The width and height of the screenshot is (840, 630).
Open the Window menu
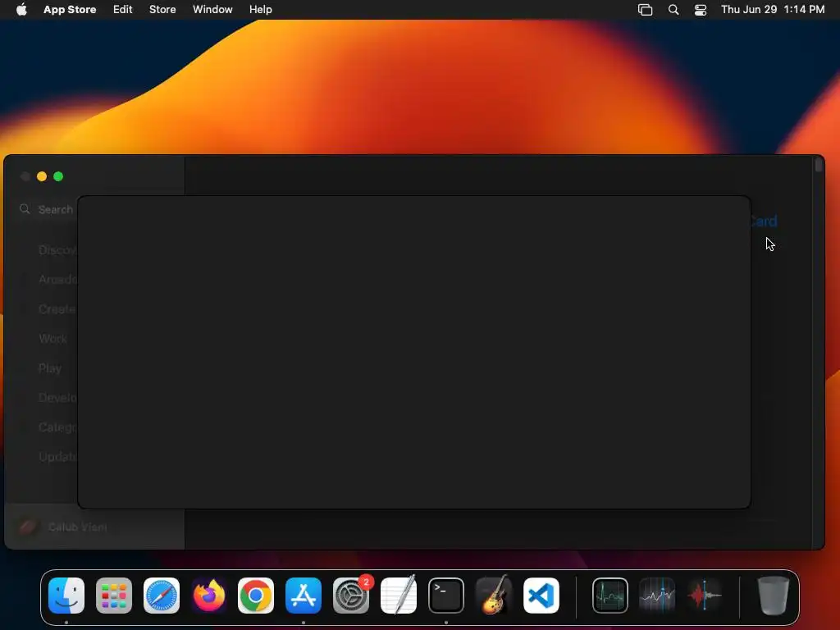coord(212,9)
